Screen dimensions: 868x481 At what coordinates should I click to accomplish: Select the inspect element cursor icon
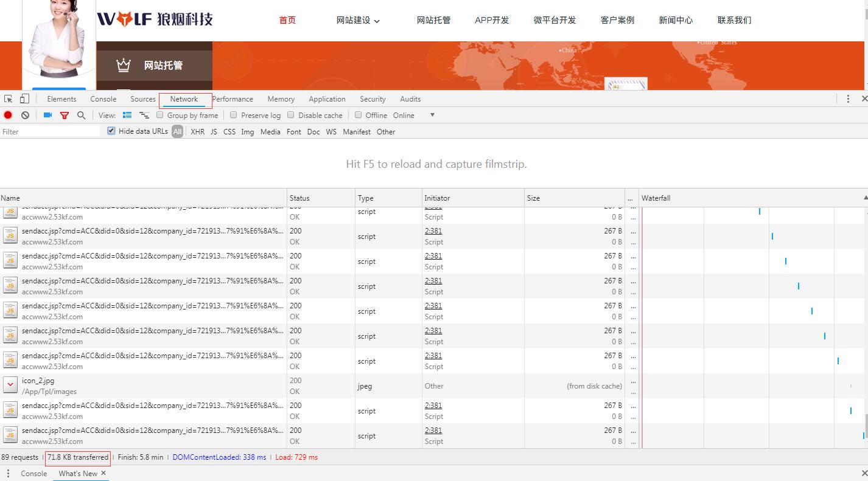8,98
